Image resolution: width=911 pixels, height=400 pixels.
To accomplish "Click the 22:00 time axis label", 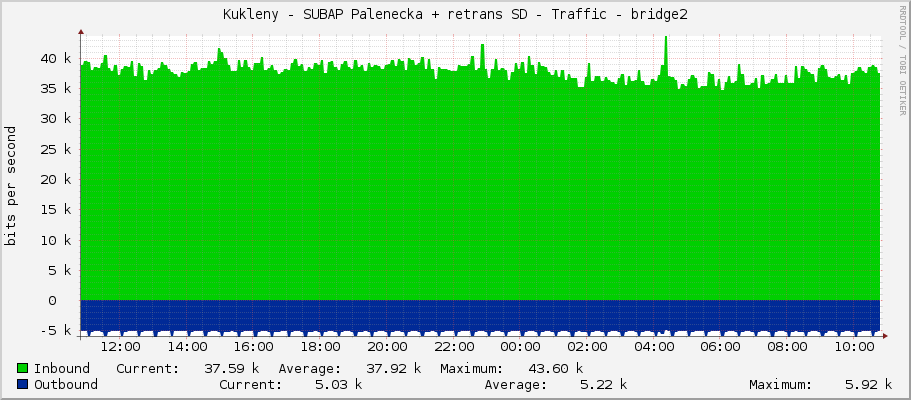I will [x=454, y=347].
